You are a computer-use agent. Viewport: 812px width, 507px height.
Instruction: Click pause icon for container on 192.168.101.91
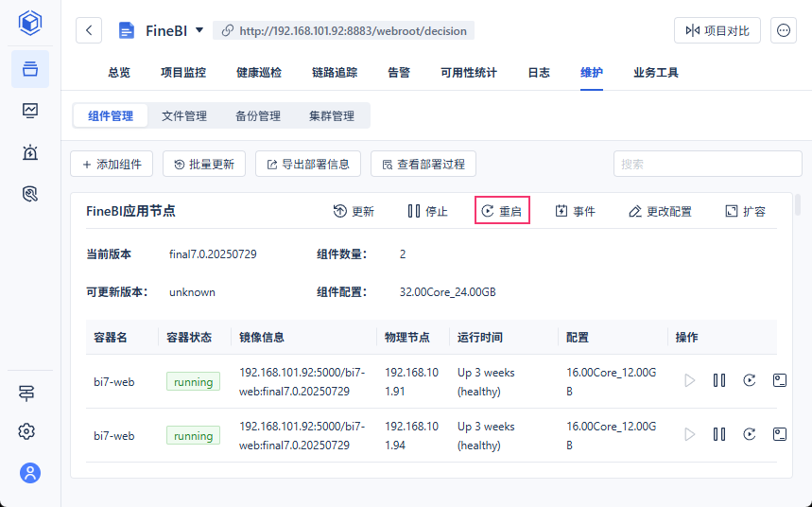tap(719, 380)
